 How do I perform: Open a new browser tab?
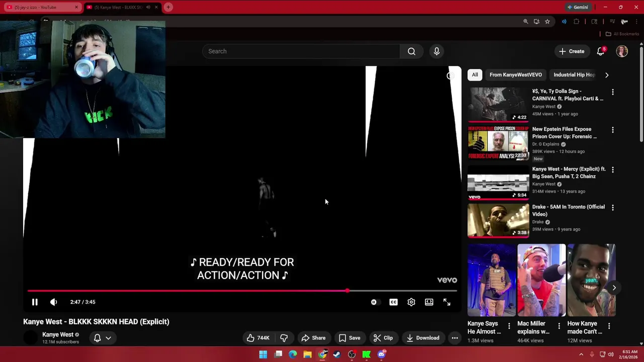coord(168,7)
